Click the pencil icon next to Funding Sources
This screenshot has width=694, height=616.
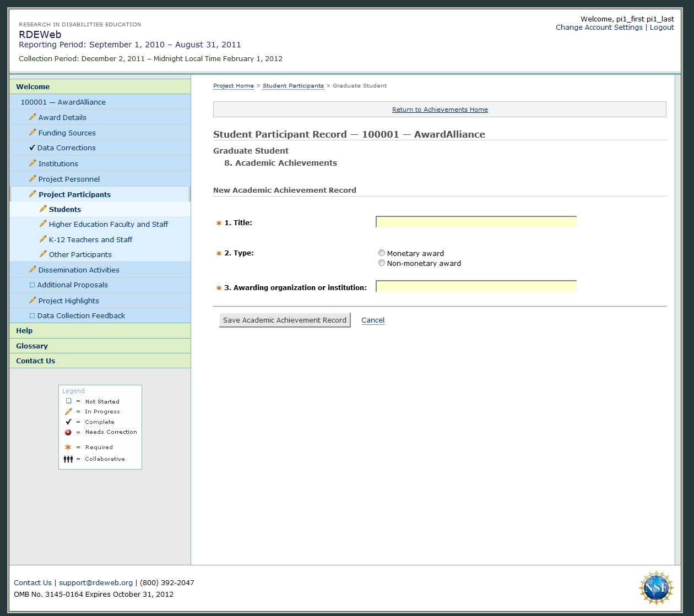pos(32,133)
